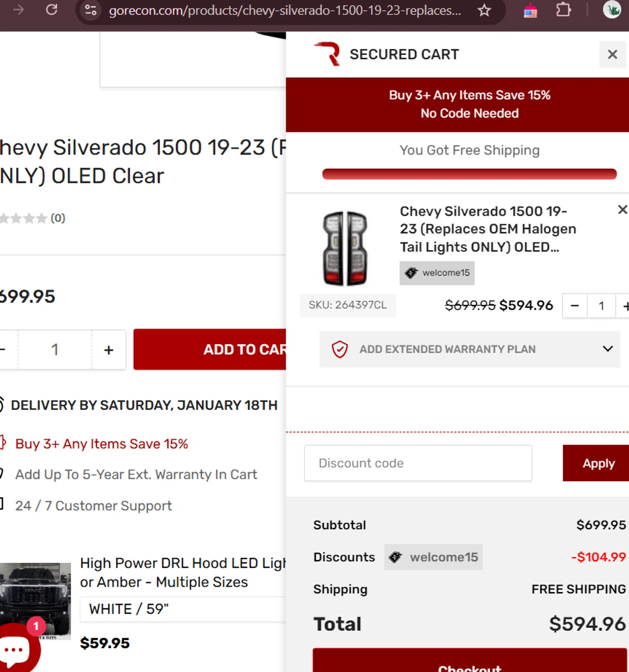Click the free shipping progress bar
This screenshot has width=629, height=672.
470,174
